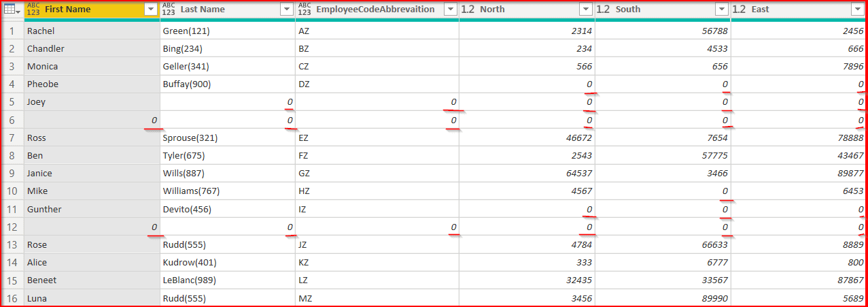Click the 1.2 data type icon for South
Screen dimensions: 868x307
604,10
